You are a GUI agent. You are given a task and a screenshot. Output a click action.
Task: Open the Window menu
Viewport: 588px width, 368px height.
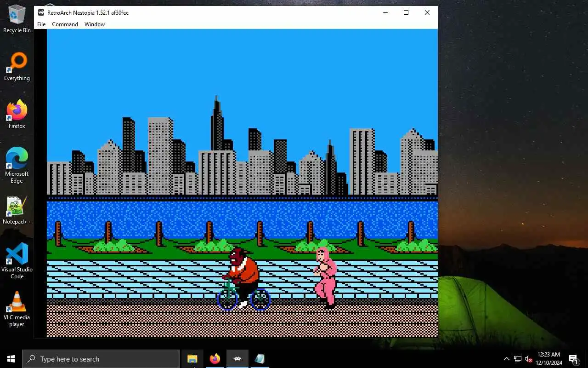tap(95, 24)
